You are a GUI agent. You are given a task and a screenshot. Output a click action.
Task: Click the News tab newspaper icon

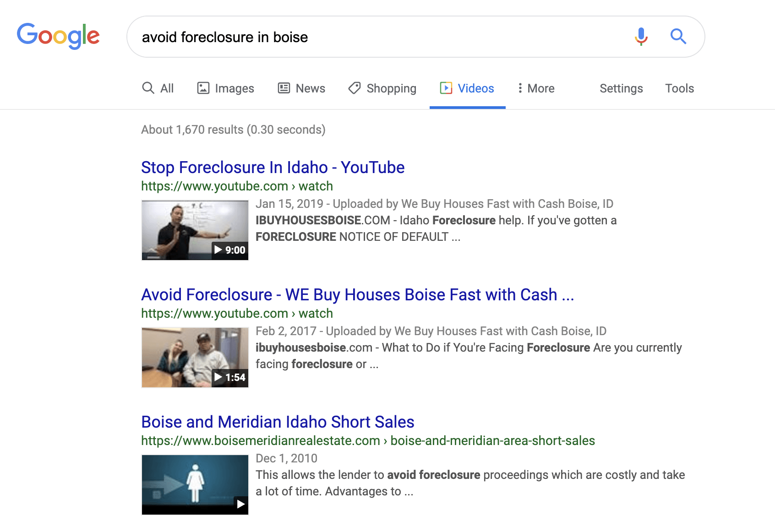coord(284,88)
